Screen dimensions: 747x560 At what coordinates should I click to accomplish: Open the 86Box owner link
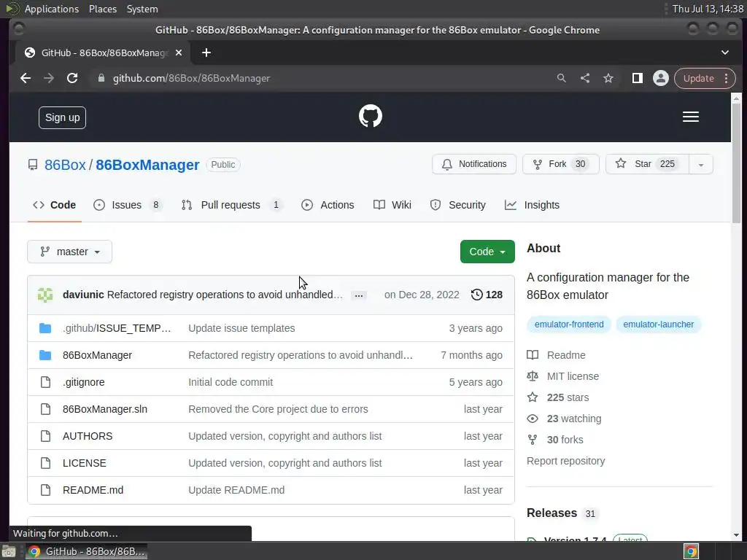point(65,165)
